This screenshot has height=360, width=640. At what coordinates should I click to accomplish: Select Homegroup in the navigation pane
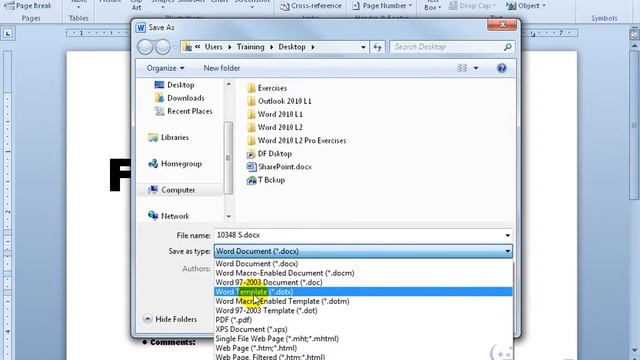pyautogui.click(x=175, y=164)
